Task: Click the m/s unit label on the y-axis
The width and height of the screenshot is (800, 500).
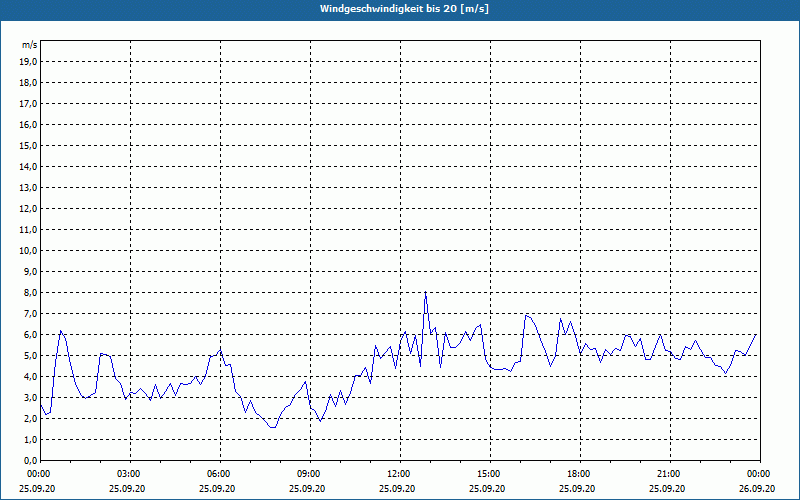Action: coord(29,45)
